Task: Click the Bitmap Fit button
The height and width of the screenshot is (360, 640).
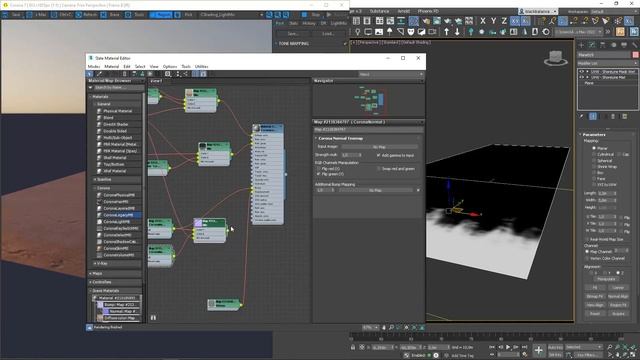Action: pos(595,296)
